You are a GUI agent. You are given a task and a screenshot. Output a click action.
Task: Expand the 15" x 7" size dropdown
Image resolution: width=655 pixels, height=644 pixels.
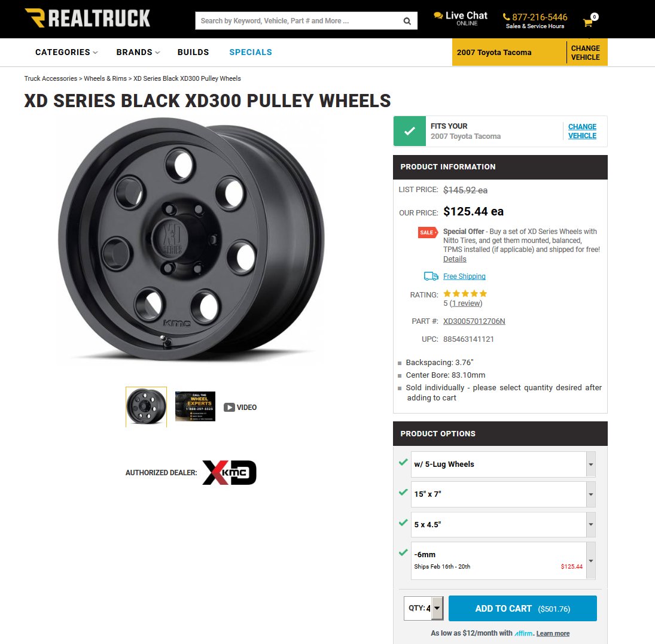click(503, 494)
